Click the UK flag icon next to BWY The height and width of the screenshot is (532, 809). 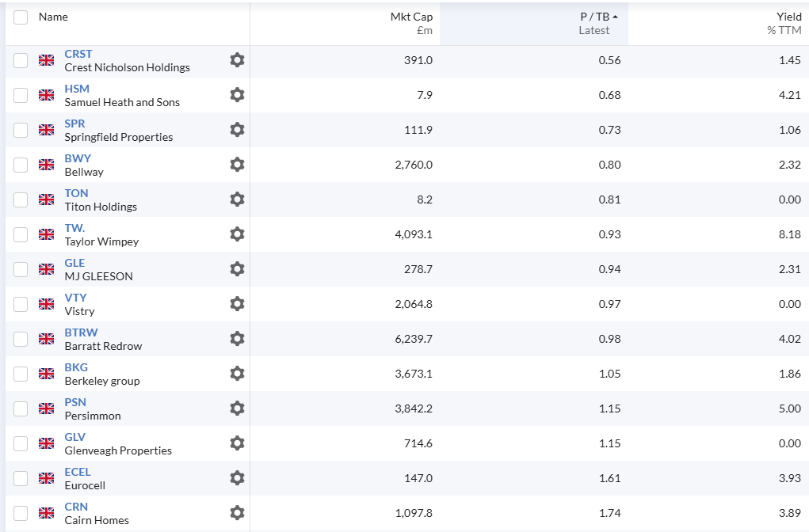tap(47, 165)
